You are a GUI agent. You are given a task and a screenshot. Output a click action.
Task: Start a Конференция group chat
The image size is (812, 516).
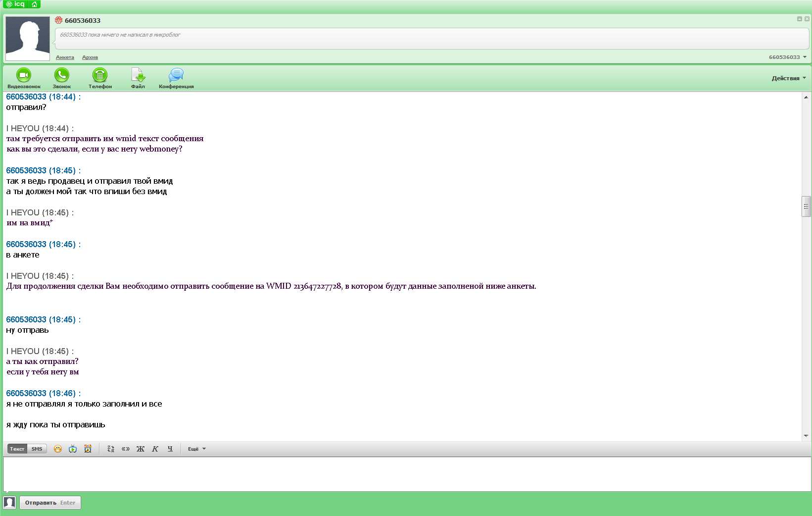pyautogui.click(x=176, y=78)
